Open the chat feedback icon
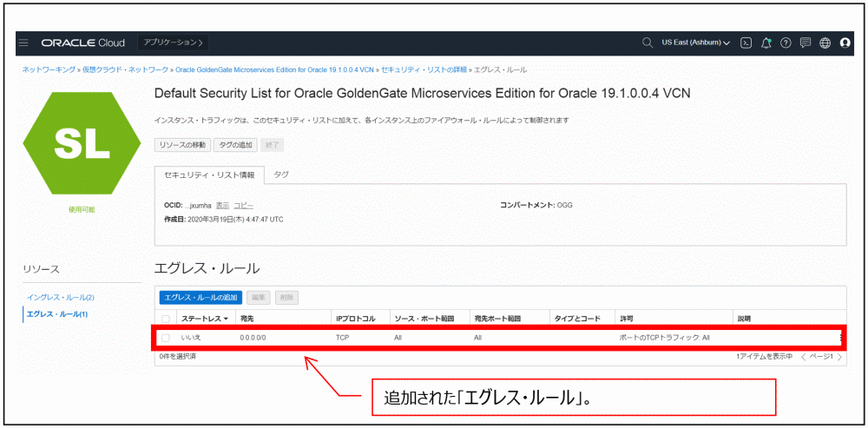This screenshot has height=428, width=868. [x=806, y=43]
